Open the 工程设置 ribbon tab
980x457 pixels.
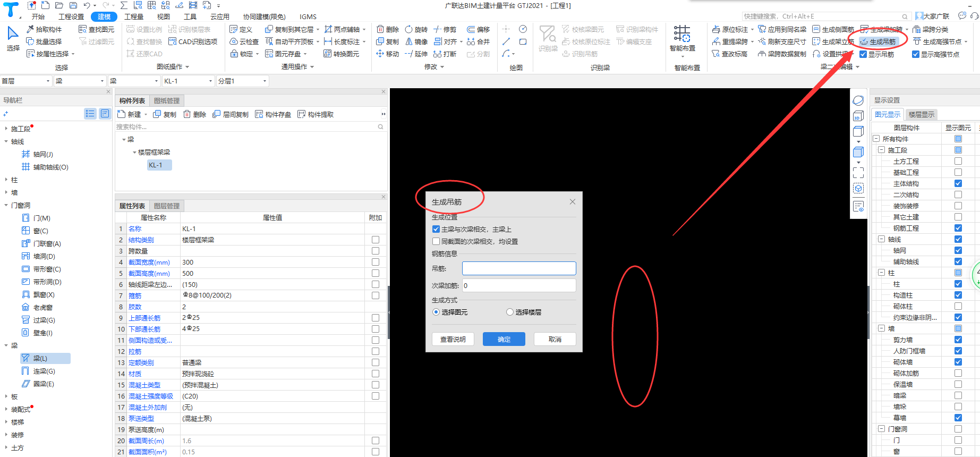pyautogui.click(x=71, y=16)
